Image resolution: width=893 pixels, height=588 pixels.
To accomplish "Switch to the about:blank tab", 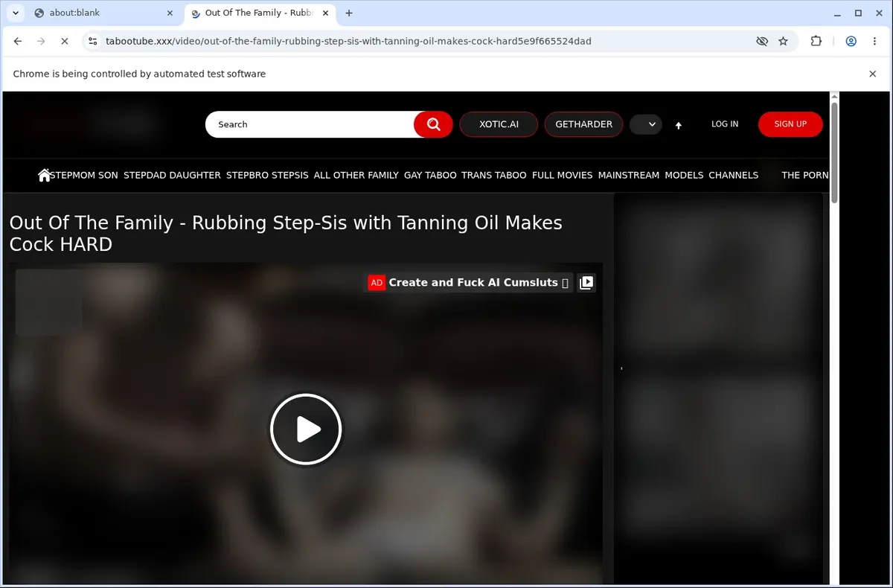I will 103,13.
